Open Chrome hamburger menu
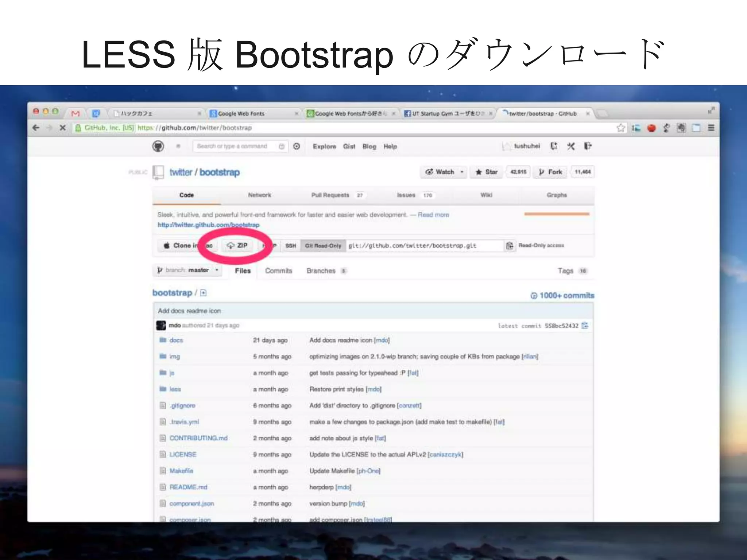Screen dimensions: 747x560 pos(711,128)
